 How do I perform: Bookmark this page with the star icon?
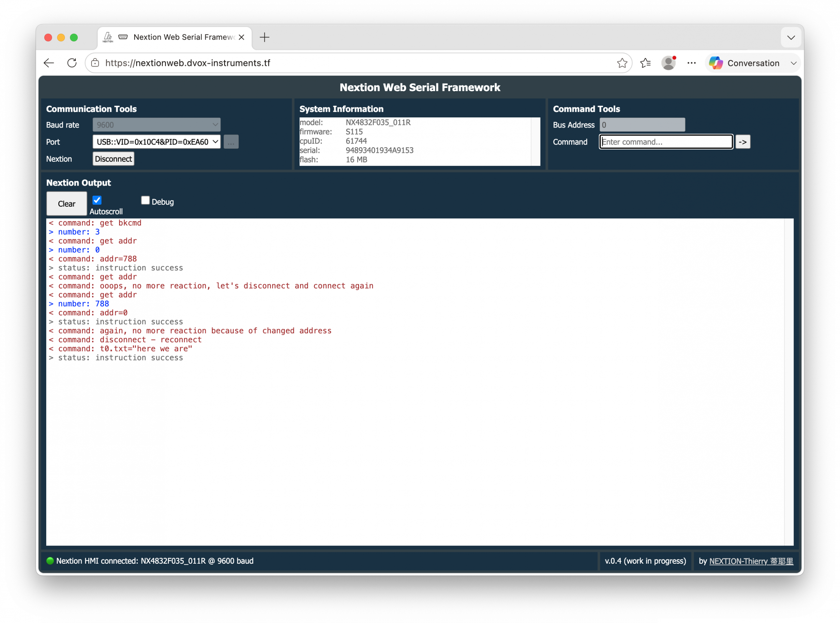[x=621, y=63]
